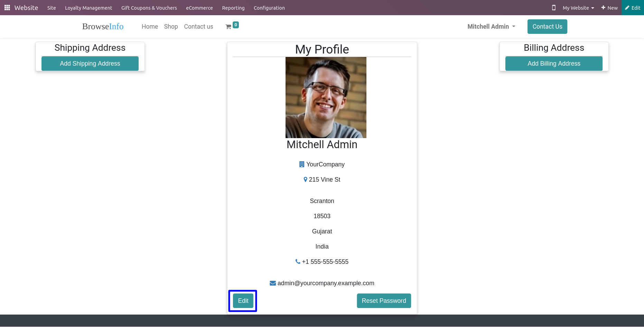This screenshot has width=644, height=327.
Task: Click the My Profile heading
Action: [322, 49]
